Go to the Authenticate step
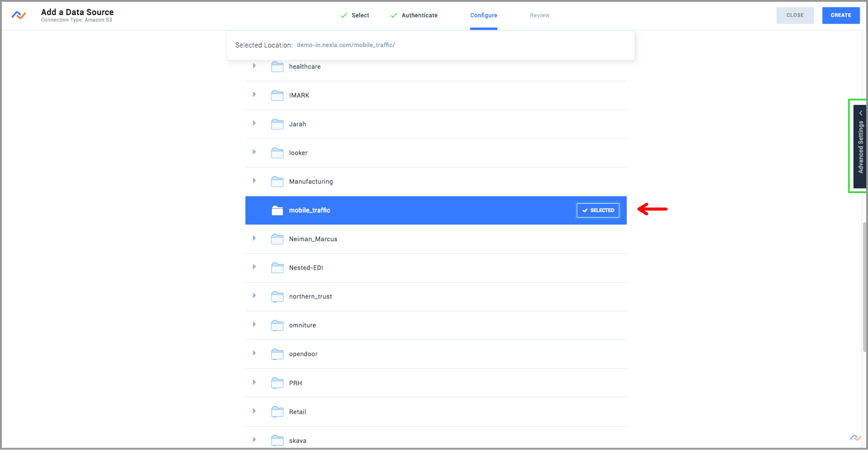The width and height of the screenshot is (868, 450). coord(414,15)
